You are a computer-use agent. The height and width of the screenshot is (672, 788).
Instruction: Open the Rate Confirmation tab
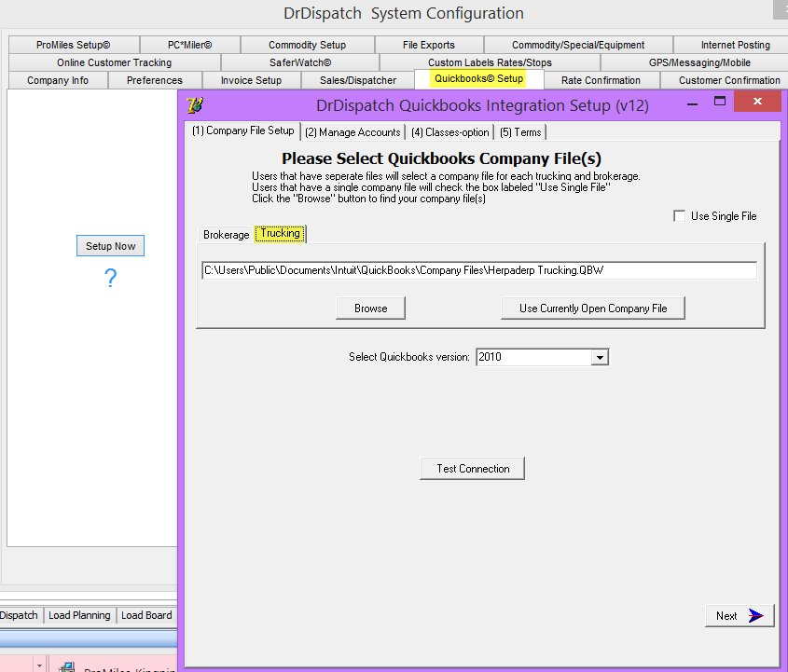(x=601, y=80)
